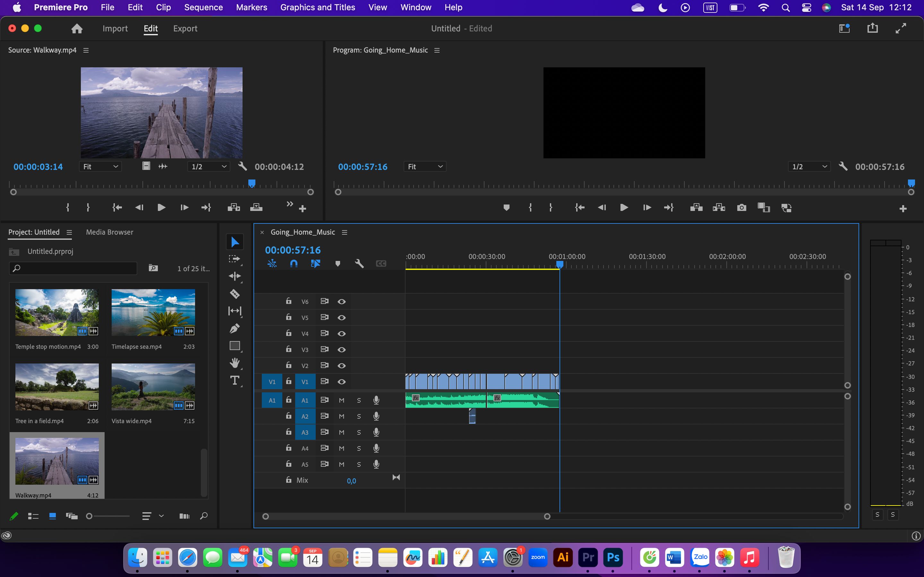The width and height of the screenshot is (924, 577).
Task: Open Going_Home_Music sequence panel menu
Action: click(344, 232)
